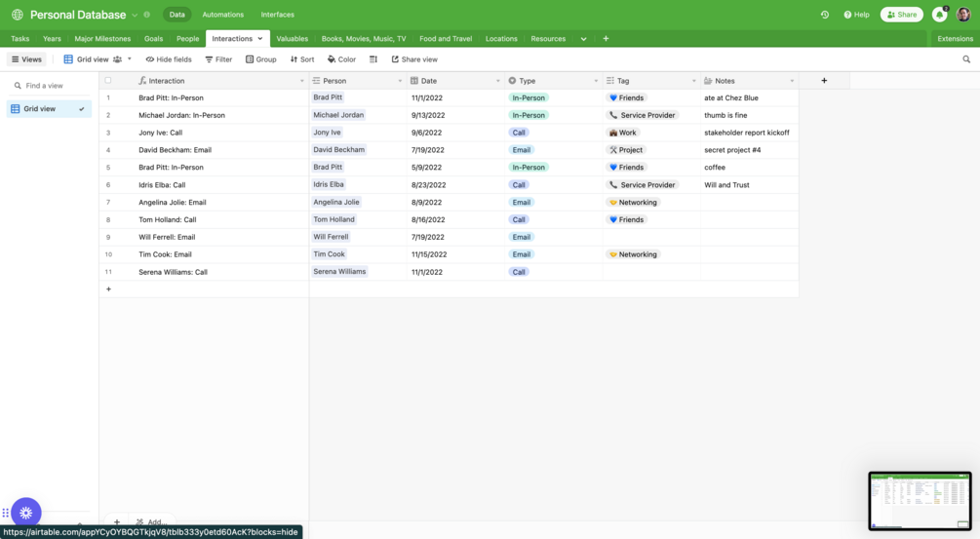This screenshot has width=980, height=539.
Task: Click the Idris Elba person chip
Action: point(329,184)
